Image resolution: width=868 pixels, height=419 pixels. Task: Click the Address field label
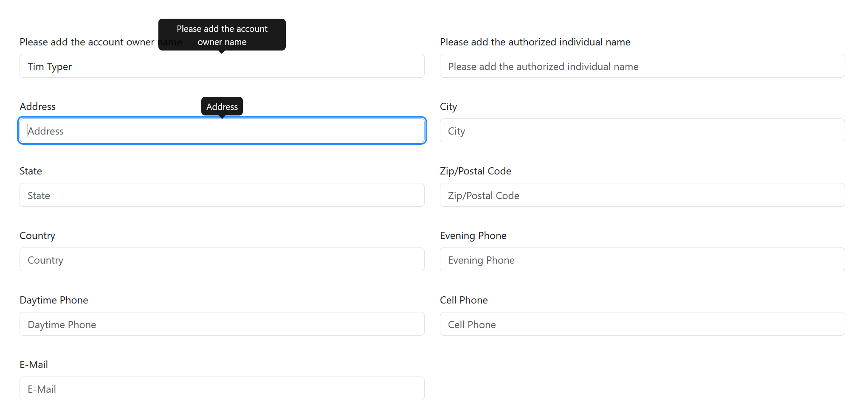(37, 106)
